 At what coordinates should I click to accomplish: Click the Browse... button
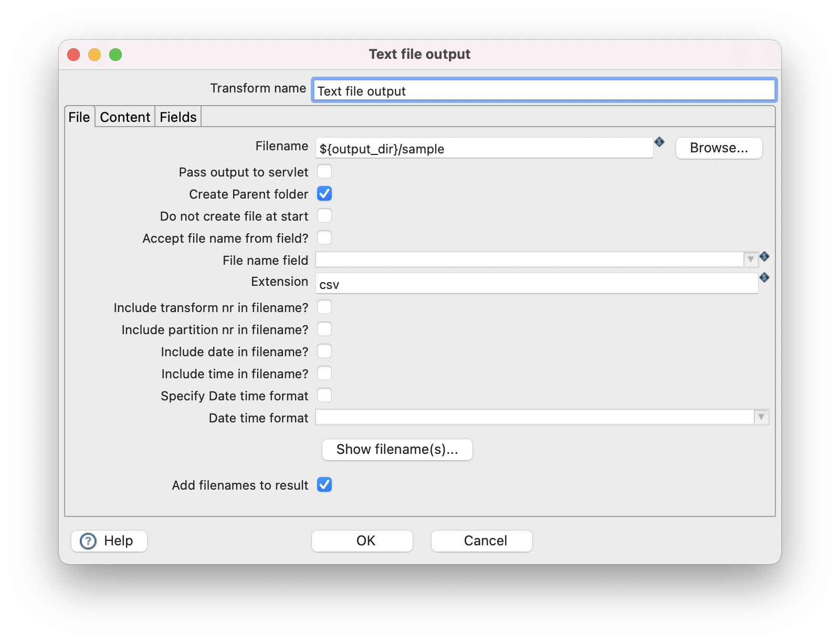(x=719, y=148)
